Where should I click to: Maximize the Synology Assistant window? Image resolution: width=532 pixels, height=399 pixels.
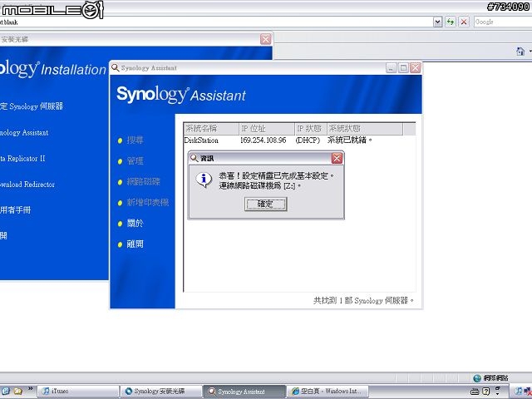pyautogui.click(x=403, y=68)
